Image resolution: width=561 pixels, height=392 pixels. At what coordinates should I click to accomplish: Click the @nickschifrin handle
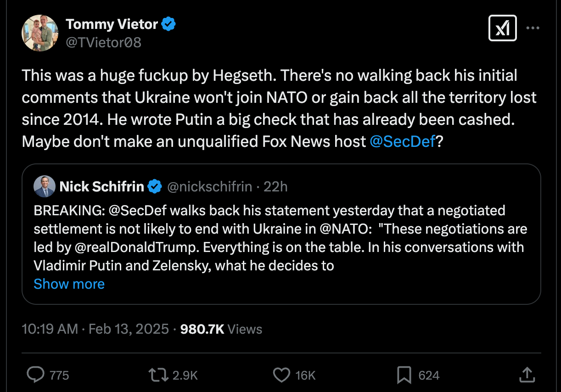coord(209,186)
